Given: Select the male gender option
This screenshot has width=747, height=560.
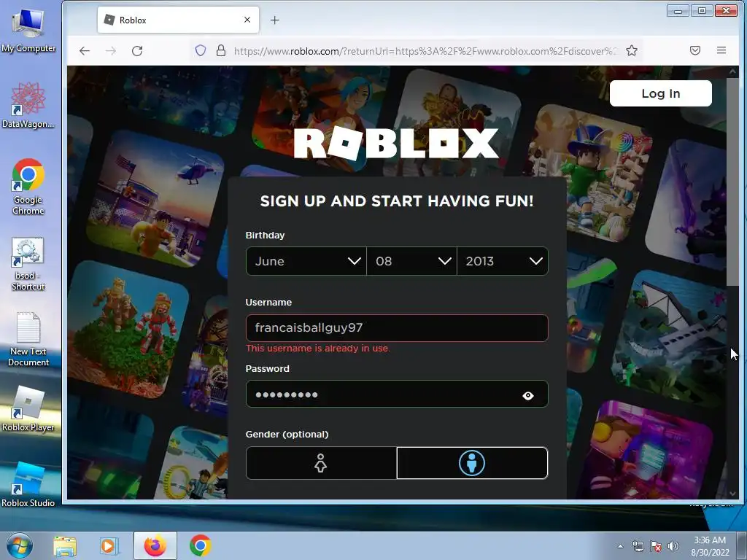Looking at the screenshot, I should (472, 463).
